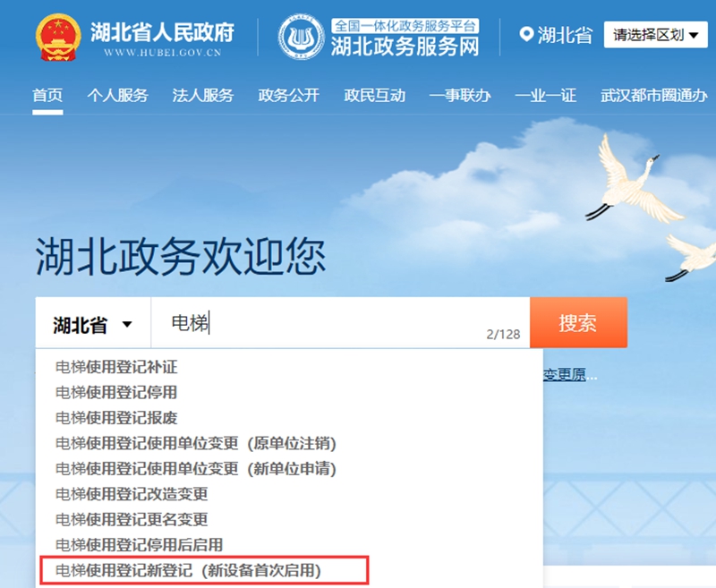Open the 政民互动 navigation item
The width and height of the screenshot is (716, 588).
click(x=374, y=96)
